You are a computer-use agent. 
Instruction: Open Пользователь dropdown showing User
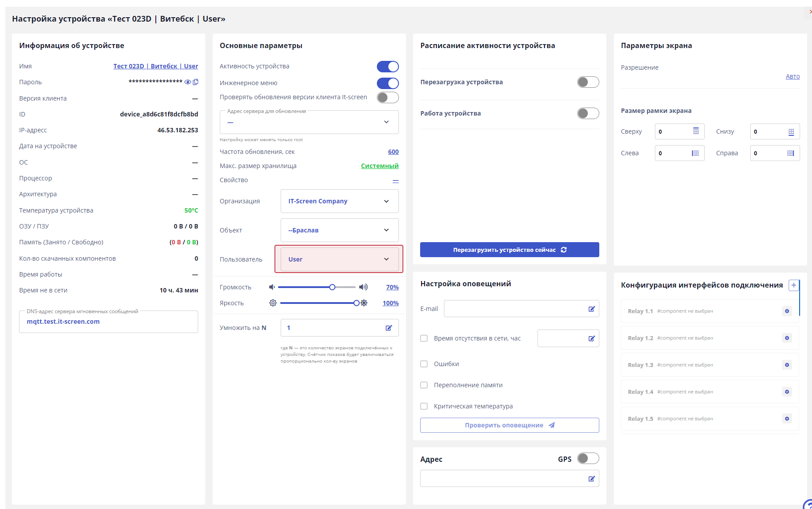click(x=340, y=259)
